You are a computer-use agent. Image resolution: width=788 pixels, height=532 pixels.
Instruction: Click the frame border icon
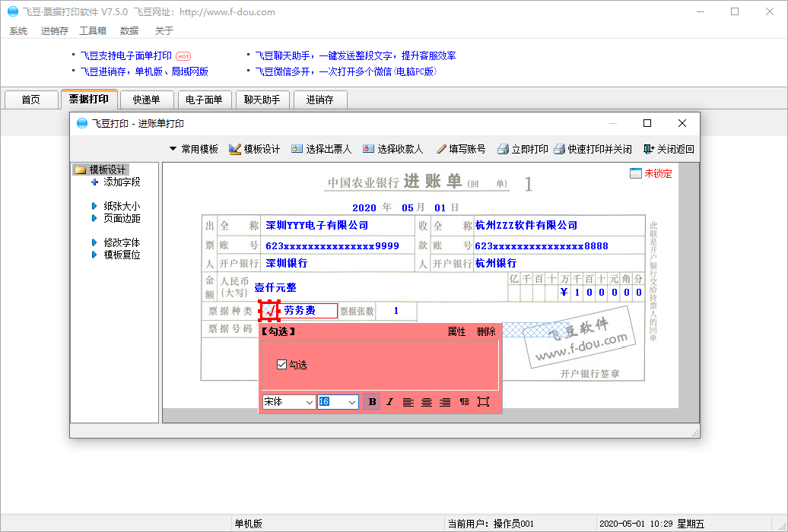pos(484,402)
